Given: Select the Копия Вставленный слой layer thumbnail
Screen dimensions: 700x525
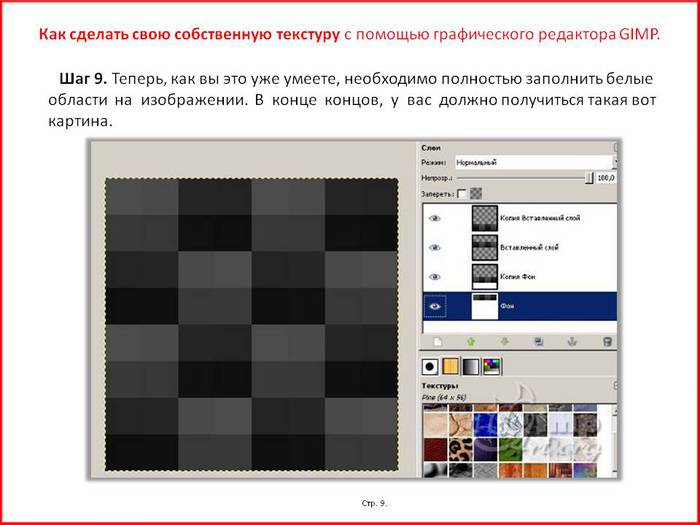Looking at the screenshot, I should (485, 218).
